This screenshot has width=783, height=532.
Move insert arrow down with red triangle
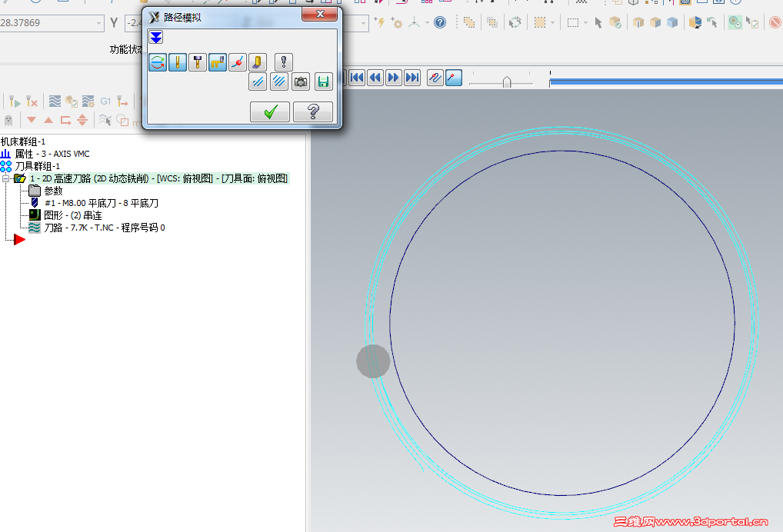pyautogui.click(x=32, y=120)
